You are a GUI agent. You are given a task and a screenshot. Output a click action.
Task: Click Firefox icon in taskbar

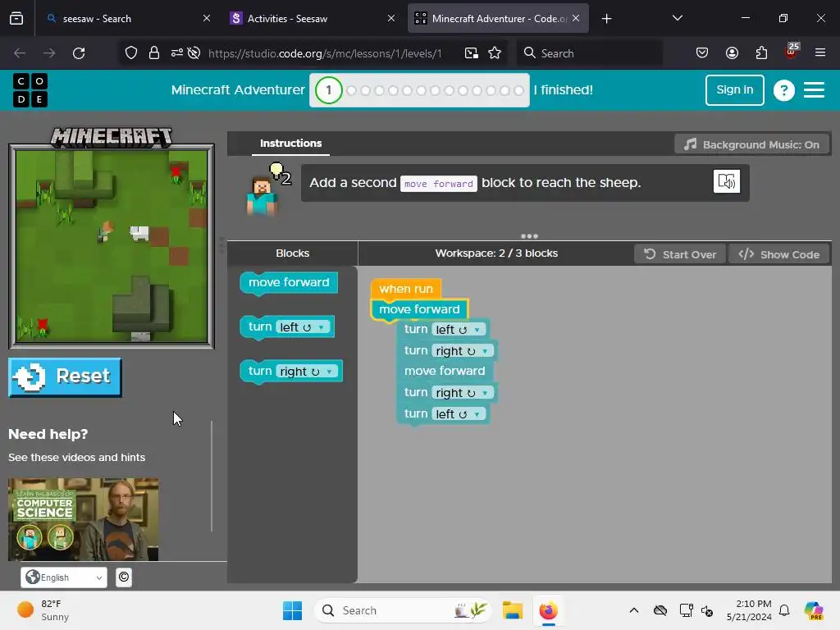point(548,610)
